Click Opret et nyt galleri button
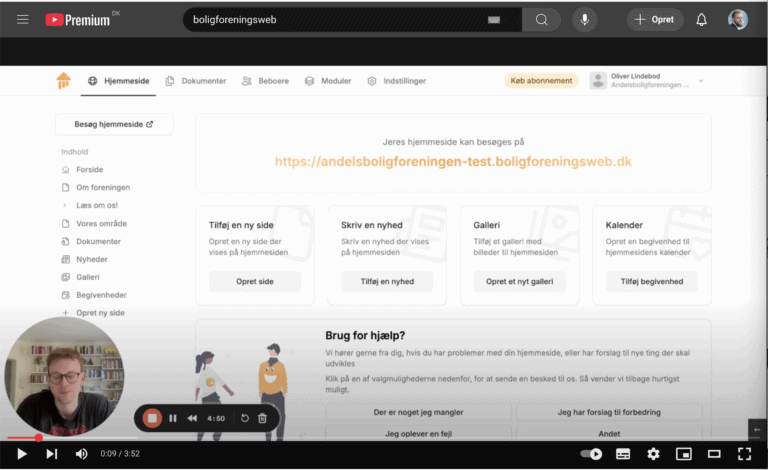This screenshot has height=470, width=768. point(519,282)
